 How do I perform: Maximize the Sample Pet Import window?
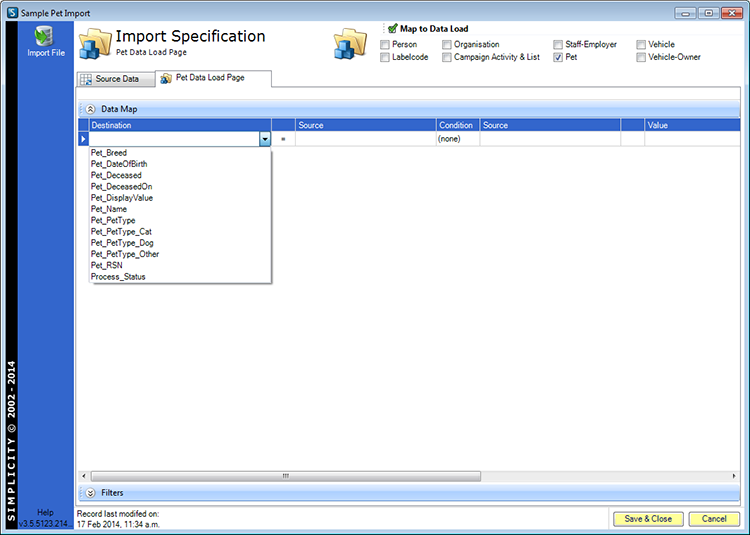point(708,13)
